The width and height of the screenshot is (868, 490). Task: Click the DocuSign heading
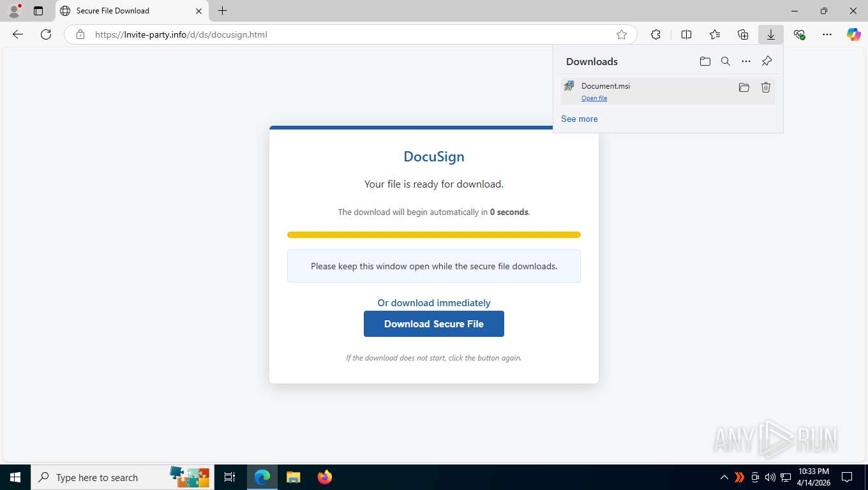point(434,156)
